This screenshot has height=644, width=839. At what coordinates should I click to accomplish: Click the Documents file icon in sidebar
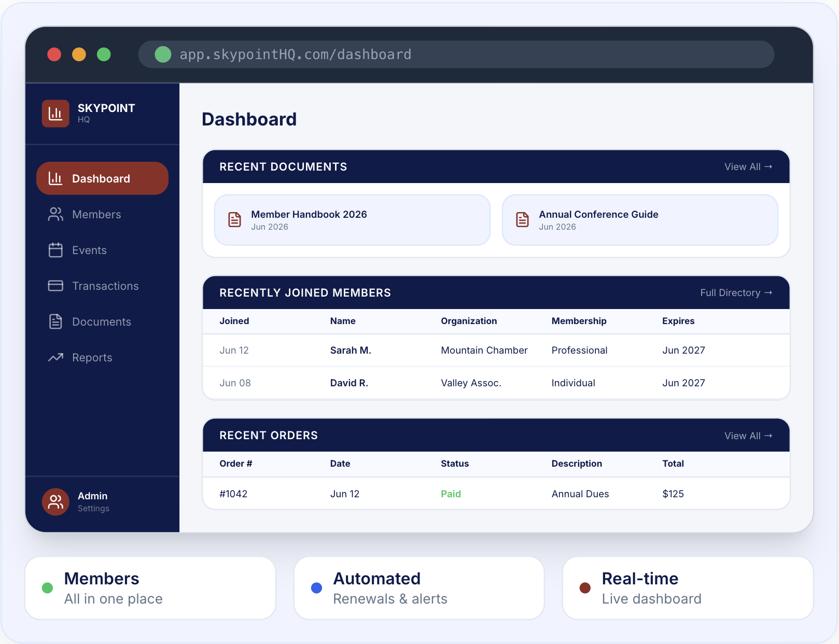[55, 321]
